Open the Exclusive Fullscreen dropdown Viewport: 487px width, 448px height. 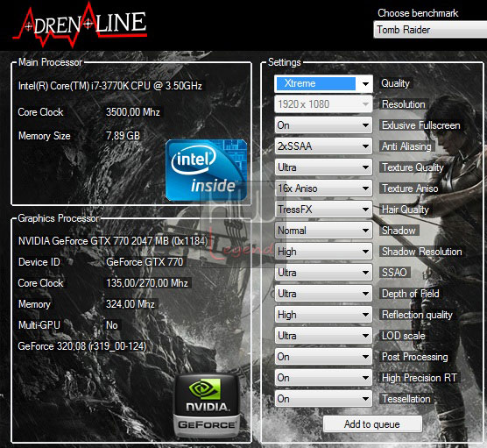tap(323, 125)
